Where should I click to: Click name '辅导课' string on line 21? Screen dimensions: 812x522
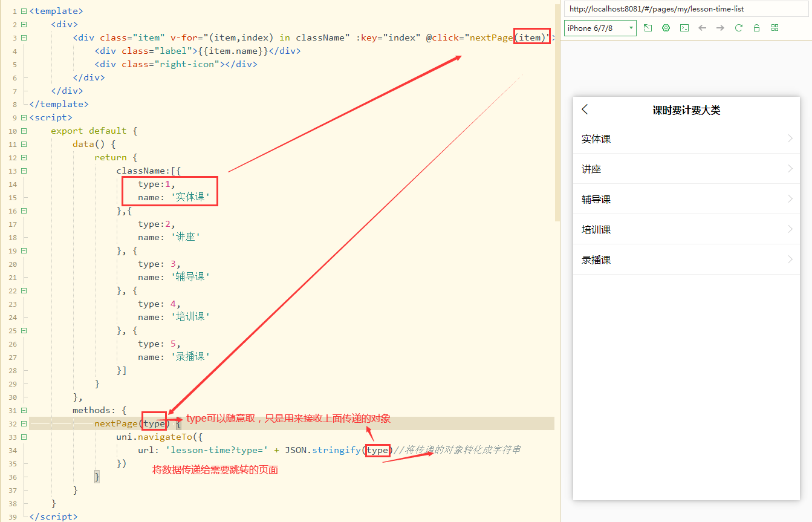point(190,277)
